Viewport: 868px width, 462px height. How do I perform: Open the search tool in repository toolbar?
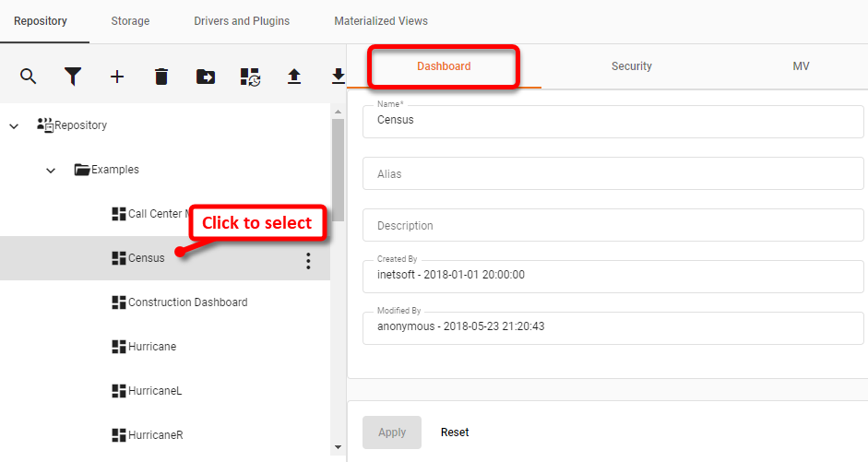29,77
